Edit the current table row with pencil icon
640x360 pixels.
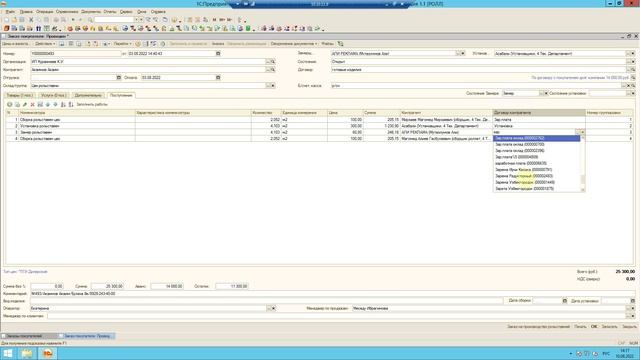pyautogui.click(x=25, y=104)
